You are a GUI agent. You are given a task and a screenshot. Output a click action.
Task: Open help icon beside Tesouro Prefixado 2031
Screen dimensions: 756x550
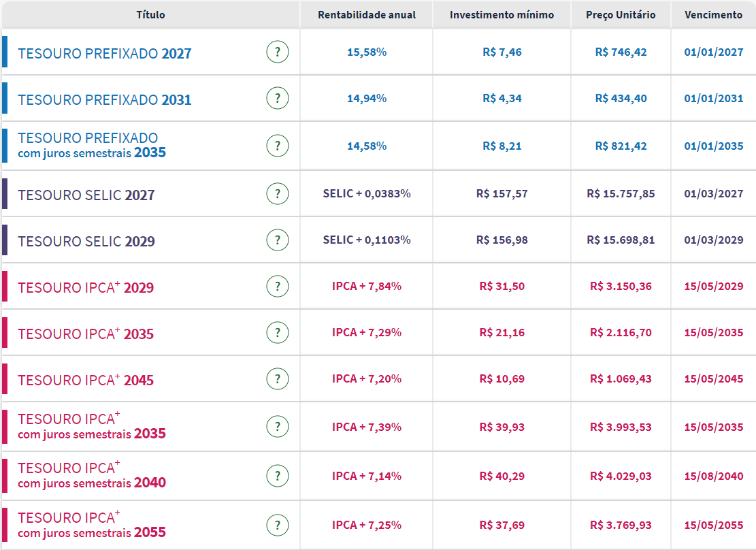pyautogui.click(x=277, y=98)
